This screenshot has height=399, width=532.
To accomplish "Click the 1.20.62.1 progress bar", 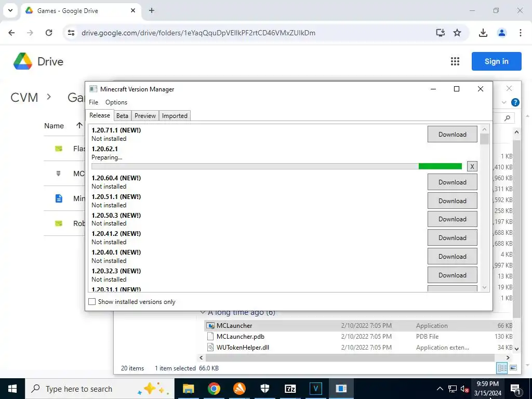I will click(x=276, y=166).
